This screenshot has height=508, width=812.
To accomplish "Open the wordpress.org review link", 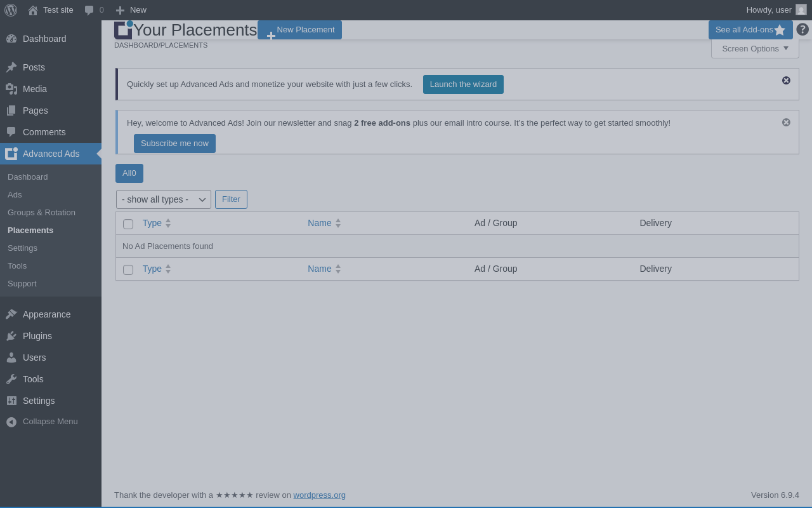I will (319, 495).
